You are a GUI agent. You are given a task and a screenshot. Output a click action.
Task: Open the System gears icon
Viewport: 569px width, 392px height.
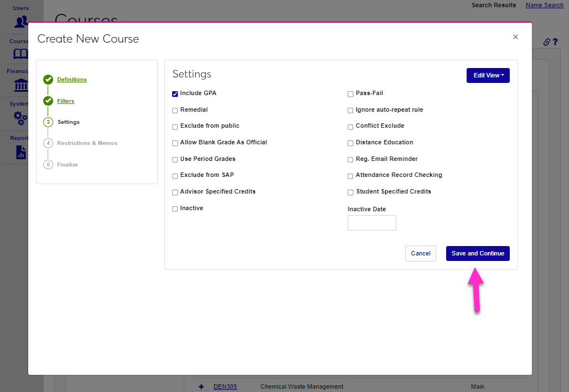pos(20,118)
